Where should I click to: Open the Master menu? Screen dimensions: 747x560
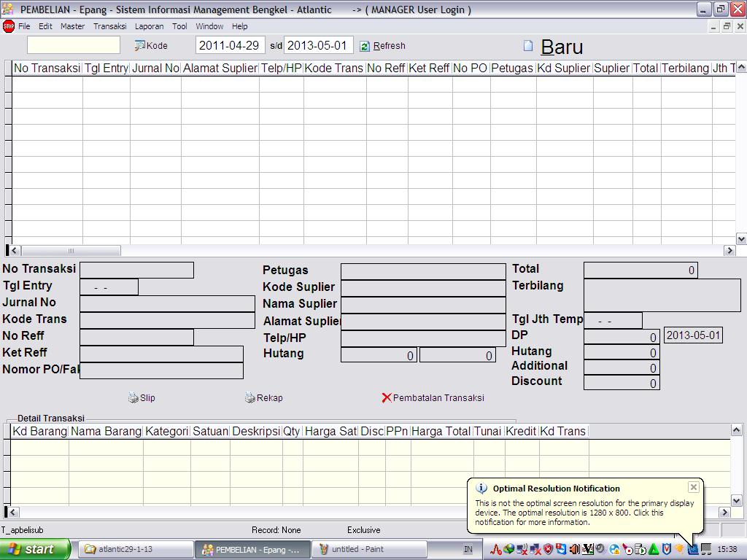72,26
